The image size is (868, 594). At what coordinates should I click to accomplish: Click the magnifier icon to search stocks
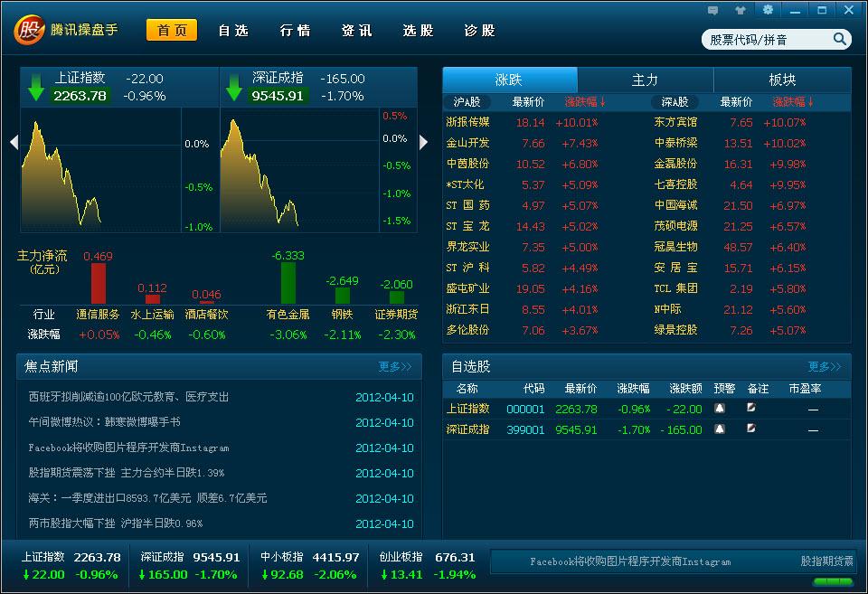pyautogui.click(x=839, y=39)
